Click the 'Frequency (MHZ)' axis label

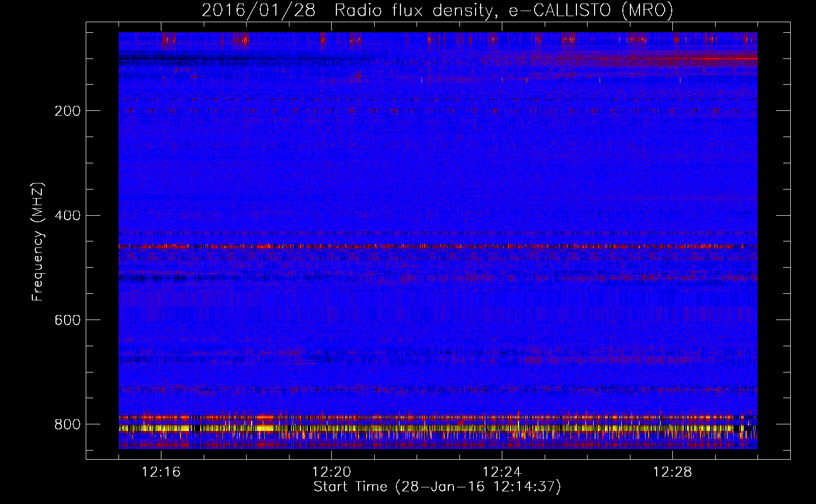point(38,242)
